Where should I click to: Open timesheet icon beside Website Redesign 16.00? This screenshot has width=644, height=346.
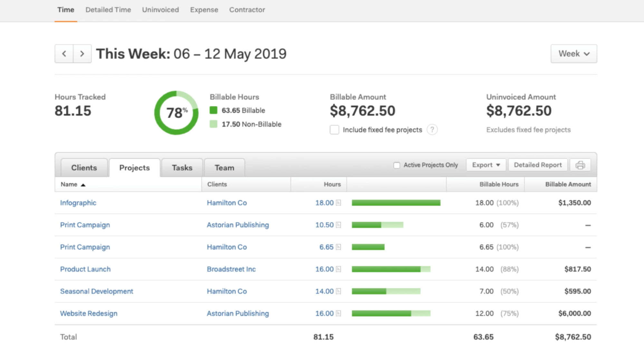338,313
